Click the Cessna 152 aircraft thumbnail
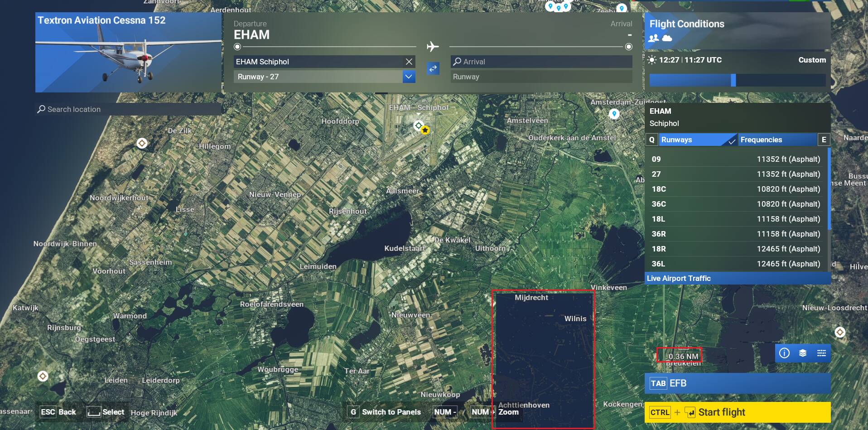The height and width of the screenshot is (430, 868). pos(128,53)
